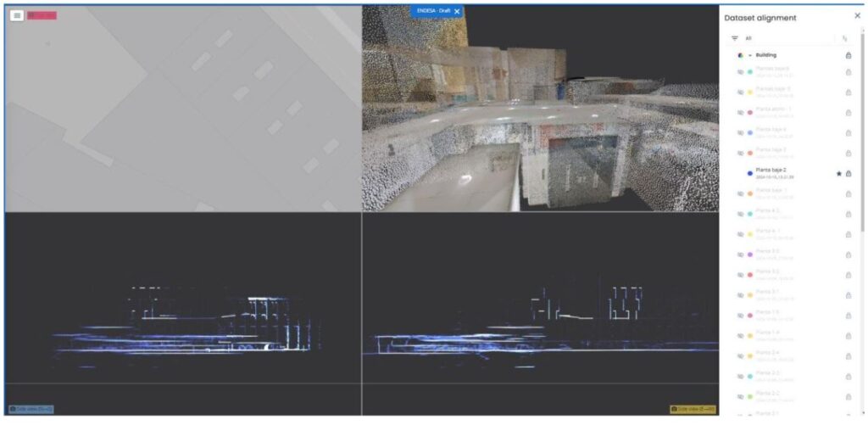Viewport: 868px width, 425px height.
Task: Click the blue color dot of Planta baja 2
Action: 750,173
